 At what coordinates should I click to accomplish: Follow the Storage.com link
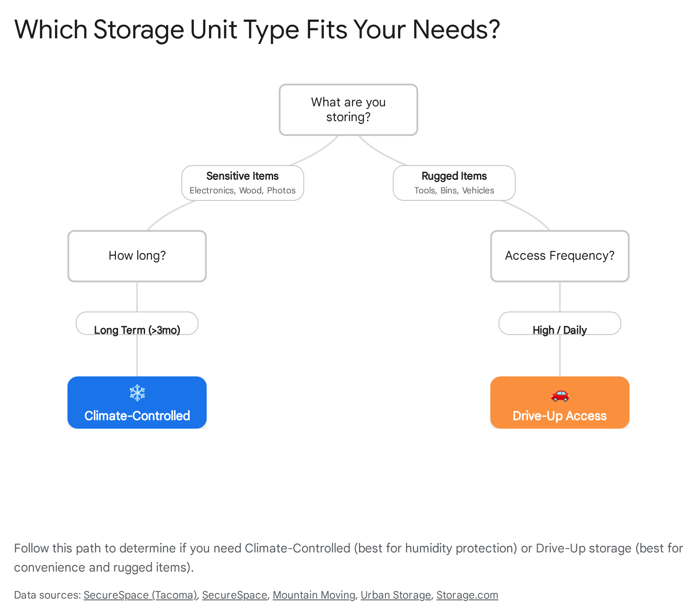tap(467, 595)
